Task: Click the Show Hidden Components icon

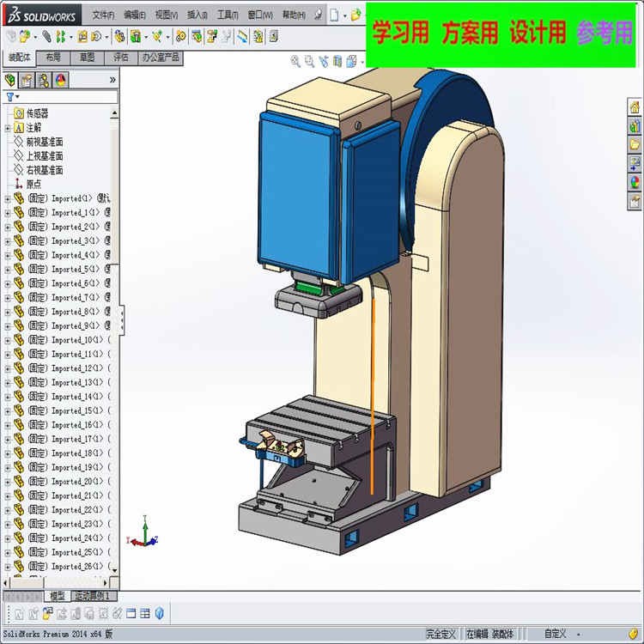Action: pyautogui.click(x=119, y=37)
